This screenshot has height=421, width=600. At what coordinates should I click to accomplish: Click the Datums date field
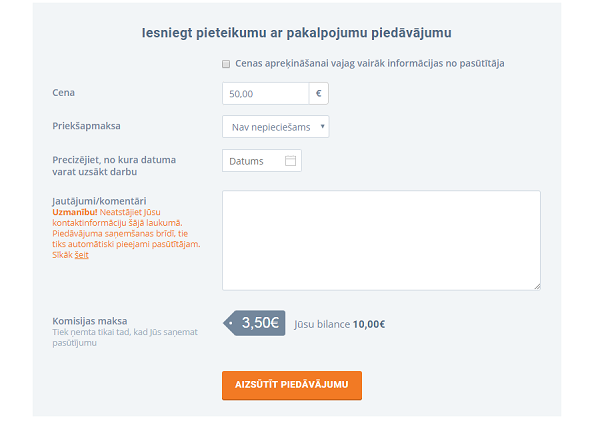(x=252, y=160)
